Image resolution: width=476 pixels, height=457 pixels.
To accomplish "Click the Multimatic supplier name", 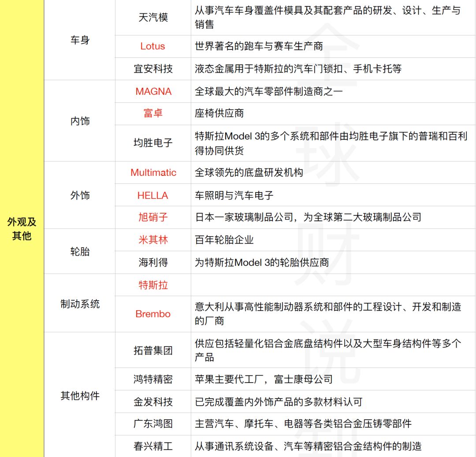I will [153, 172].
